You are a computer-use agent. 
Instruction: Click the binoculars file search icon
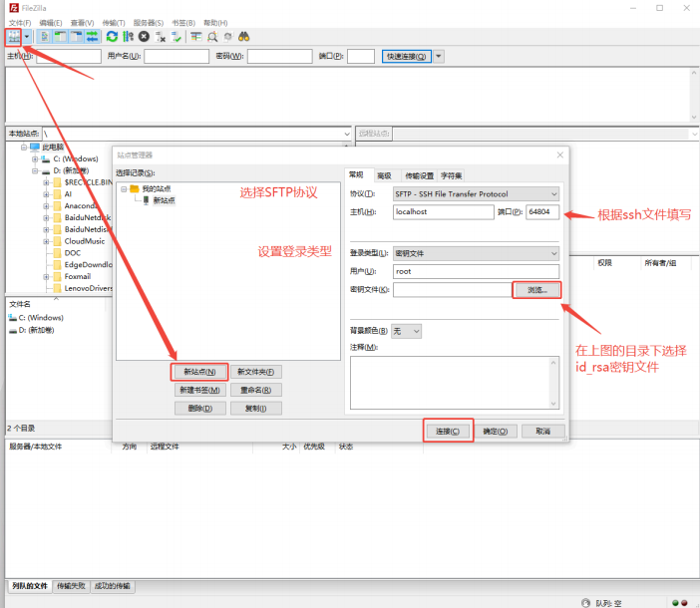coord(243,37)
